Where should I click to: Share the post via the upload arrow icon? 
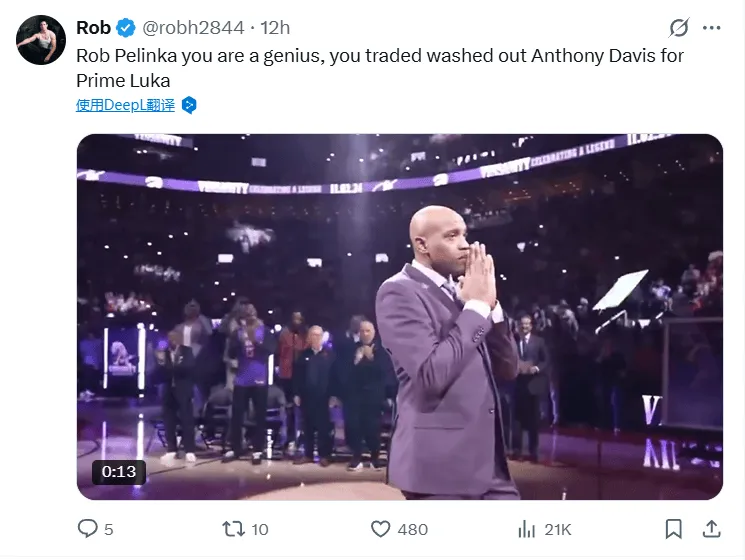[x=712, y=529]
